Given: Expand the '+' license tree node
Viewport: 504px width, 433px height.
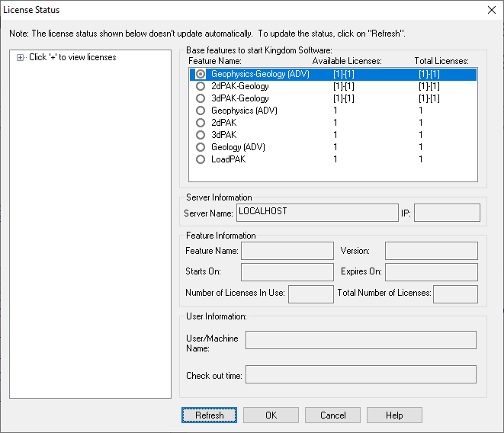Looking at the screenshot, I should coord(21,57).
